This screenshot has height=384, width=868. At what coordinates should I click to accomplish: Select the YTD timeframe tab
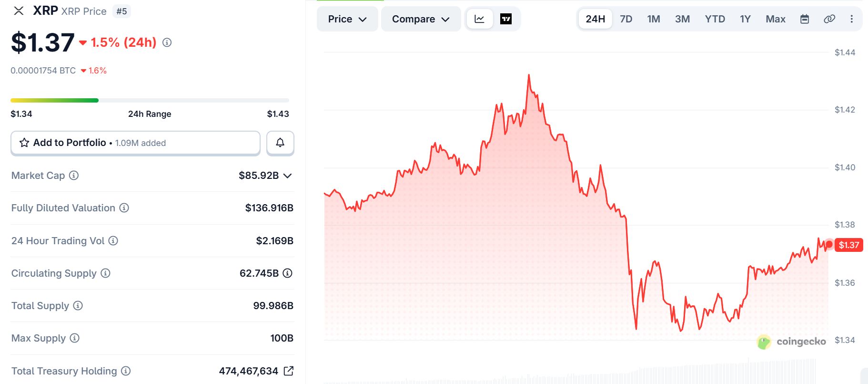[x=715, y=19]
